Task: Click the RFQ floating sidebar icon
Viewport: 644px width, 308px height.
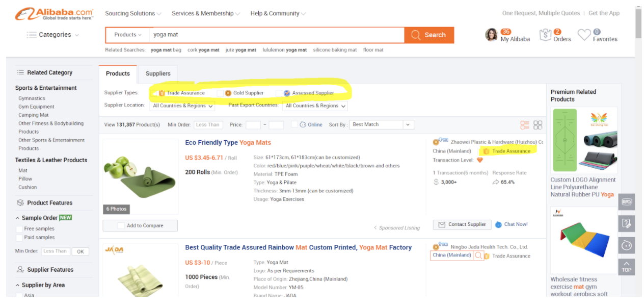Action: click(x=626, y=202)
